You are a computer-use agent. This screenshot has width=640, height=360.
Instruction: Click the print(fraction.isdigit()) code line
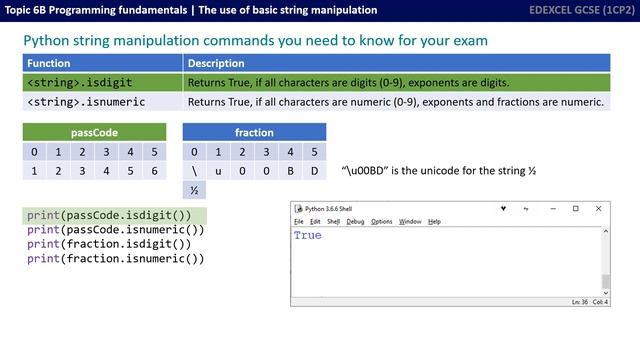109,244
